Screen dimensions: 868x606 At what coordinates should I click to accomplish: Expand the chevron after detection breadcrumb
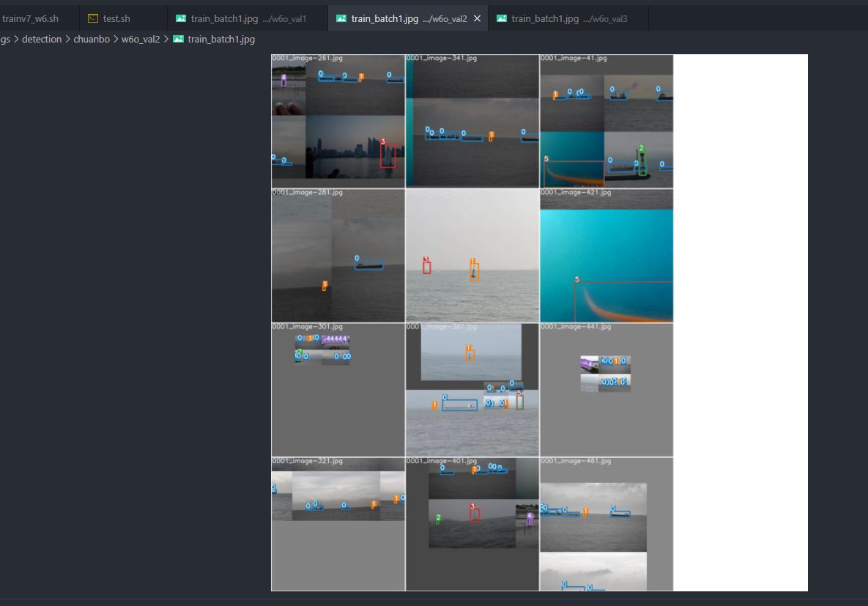pyautogui.click(x=67, y=39)
